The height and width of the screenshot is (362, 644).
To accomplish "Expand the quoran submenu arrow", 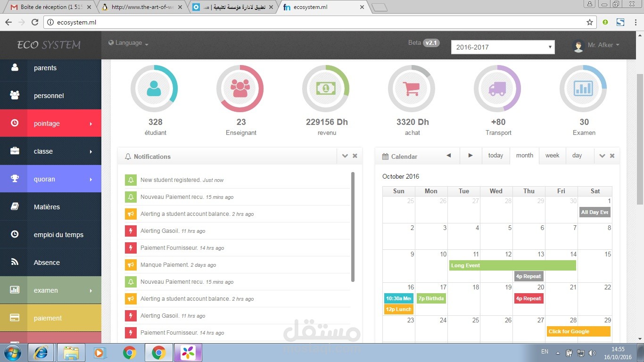I will pos(91,179).
